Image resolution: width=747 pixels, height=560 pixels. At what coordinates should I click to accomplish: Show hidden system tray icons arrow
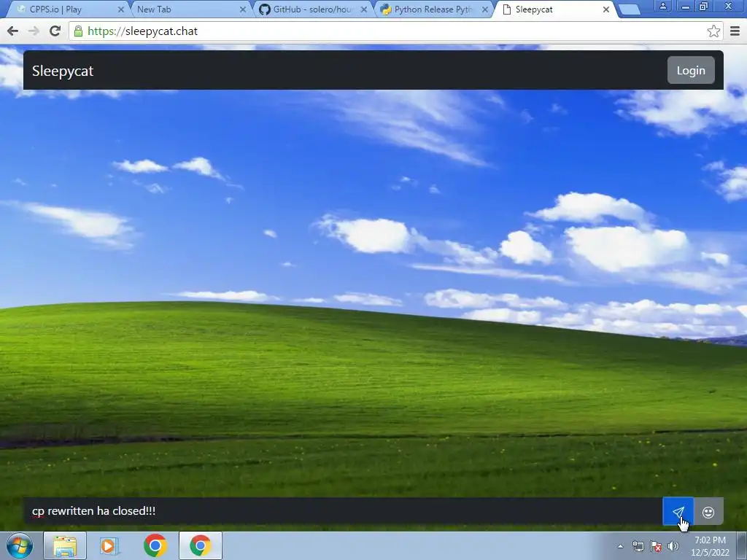[x=620, y=546]
